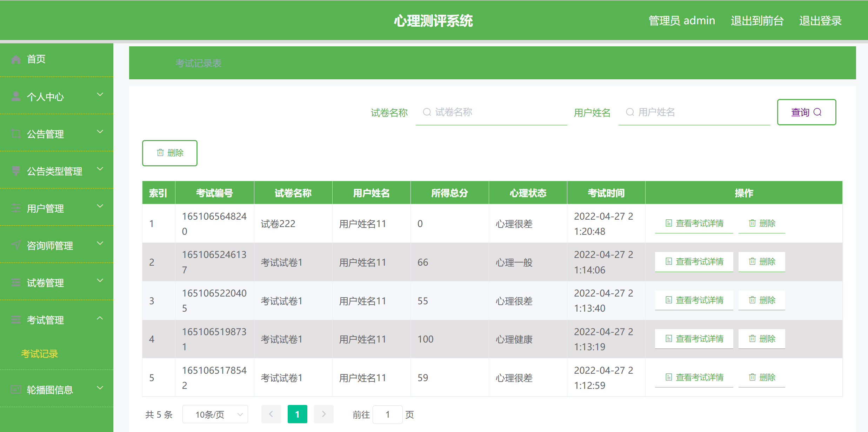Open the 10条/页 page size dropdown
Viewport: 868px width, 432px height.
tap(215, 414)
